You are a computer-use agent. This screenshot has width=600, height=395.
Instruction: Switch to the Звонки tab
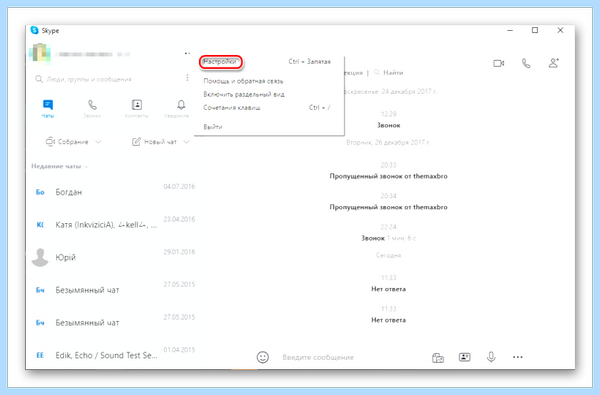click(92, 109)
